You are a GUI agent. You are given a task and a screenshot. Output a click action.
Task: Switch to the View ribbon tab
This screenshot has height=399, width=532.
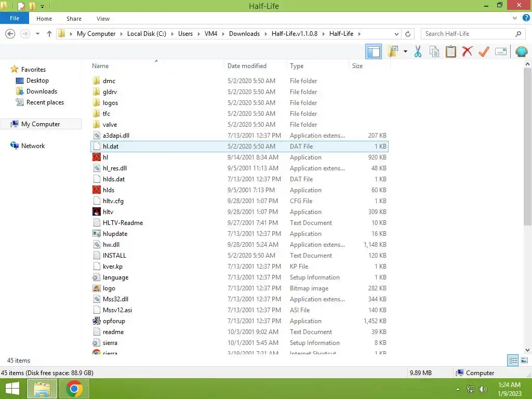click(x=103, y=19)
